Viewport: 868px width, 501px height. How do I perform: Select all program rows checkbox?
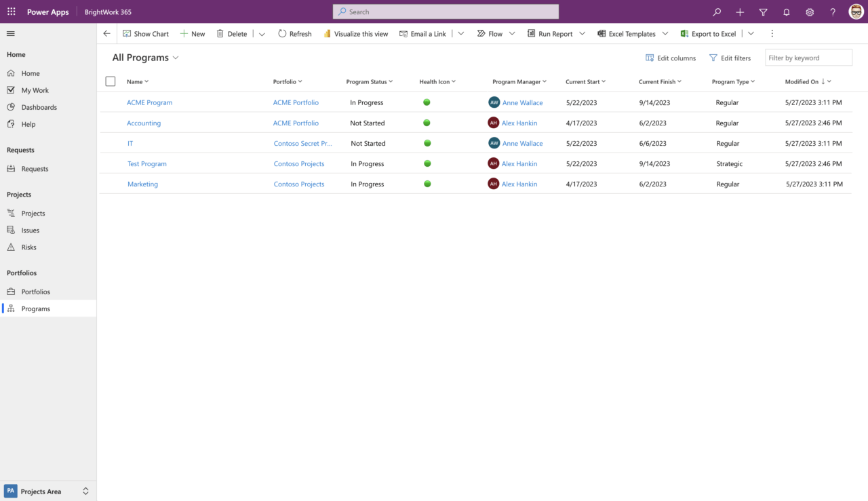[111, 81]
